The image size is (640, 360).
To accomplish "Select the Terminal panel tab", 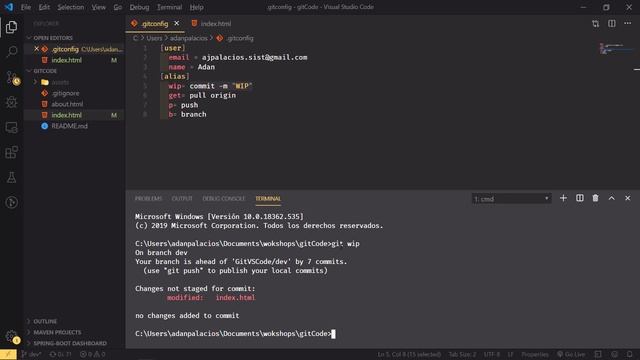I will point(268,199).
